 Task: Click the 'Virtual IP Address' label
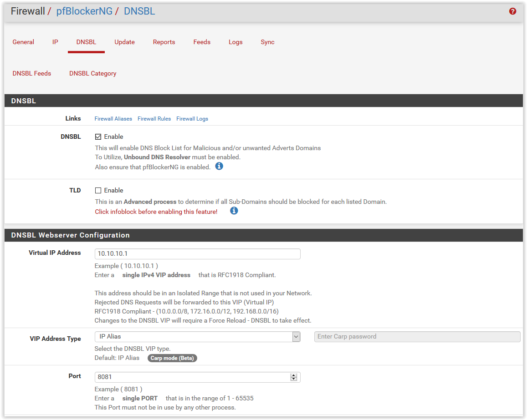point(55,253)
